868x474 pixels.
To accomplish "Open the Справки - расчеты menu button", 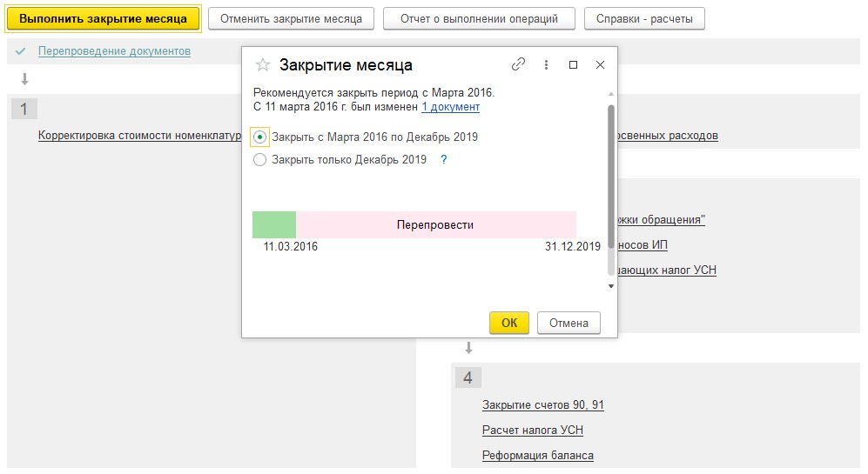I will coord(644,18).
